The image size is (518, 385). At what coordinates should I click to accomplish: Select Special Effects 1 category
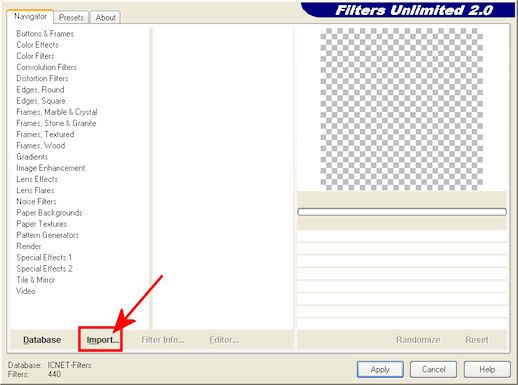coord(44,257)
